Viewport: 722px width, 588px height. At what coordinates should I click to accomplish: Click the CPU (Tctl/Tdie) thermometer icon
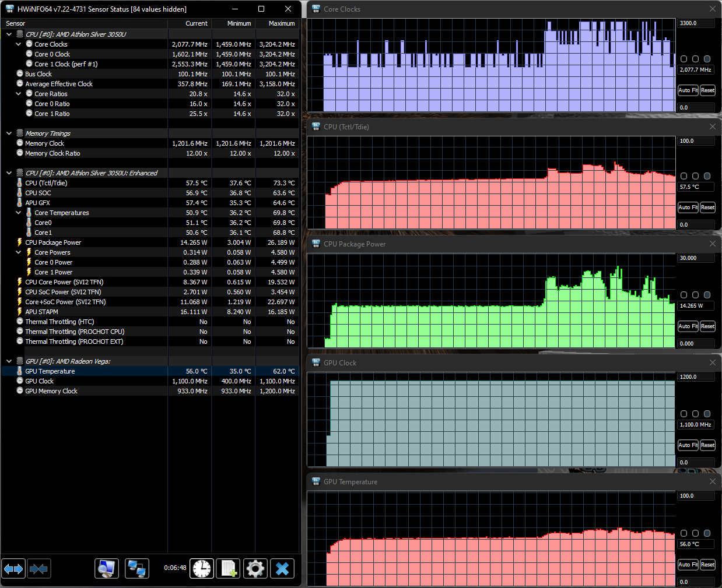pos(20,183)
